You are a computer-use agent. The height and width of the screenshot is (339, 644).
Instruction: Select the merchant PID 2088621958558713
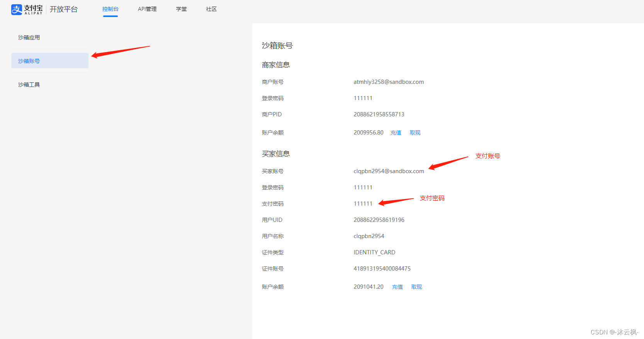[x=379, y=114]
